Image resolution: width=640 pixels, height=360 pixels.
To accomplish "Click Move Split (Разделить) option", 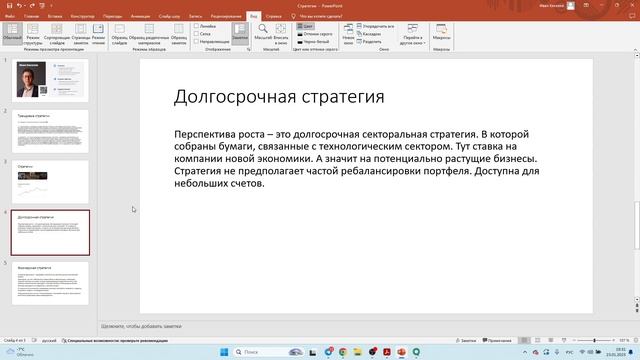I will (369, 42).
